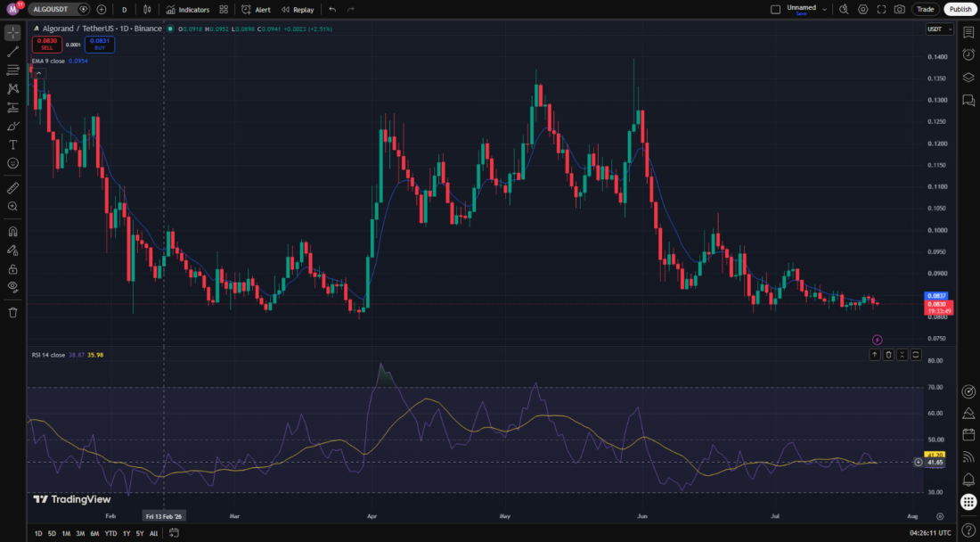Open the notifications bell panel
Viewport: 980px width, 542px height.
coord(968,480)
